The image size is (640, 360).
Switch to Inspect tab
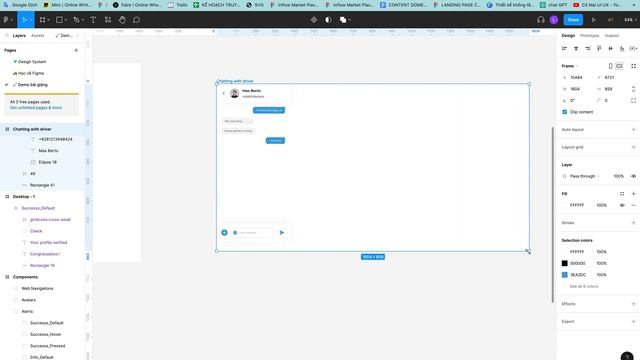coord(612,36)
